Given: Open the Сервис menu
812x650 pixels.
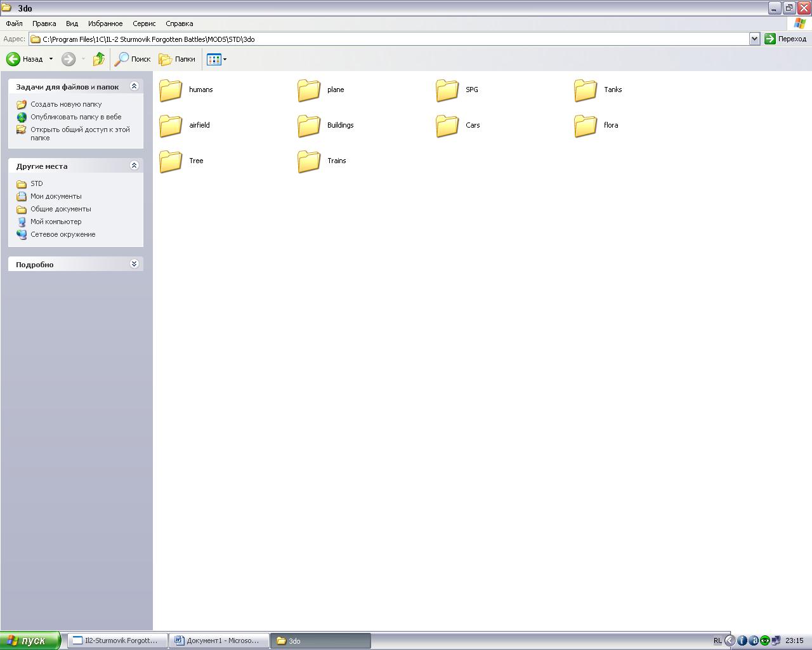Looking at the screenshot, I should [144, 23].
